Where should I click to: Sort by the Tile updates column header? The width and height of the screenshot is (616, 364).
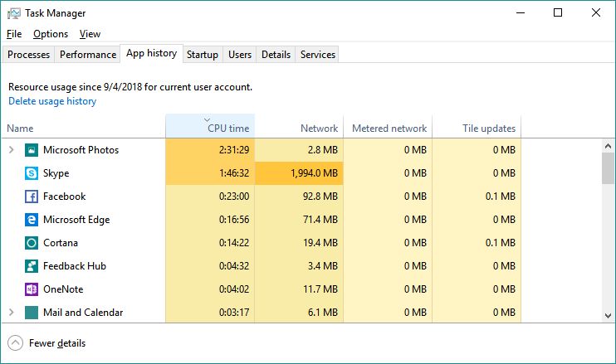[477, 126]
